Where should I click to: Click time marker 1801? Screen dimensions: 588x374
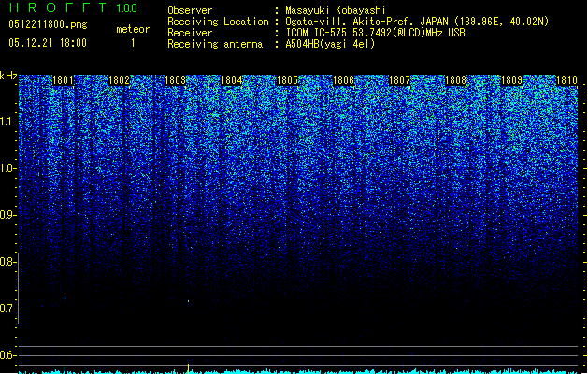point(63,80)
